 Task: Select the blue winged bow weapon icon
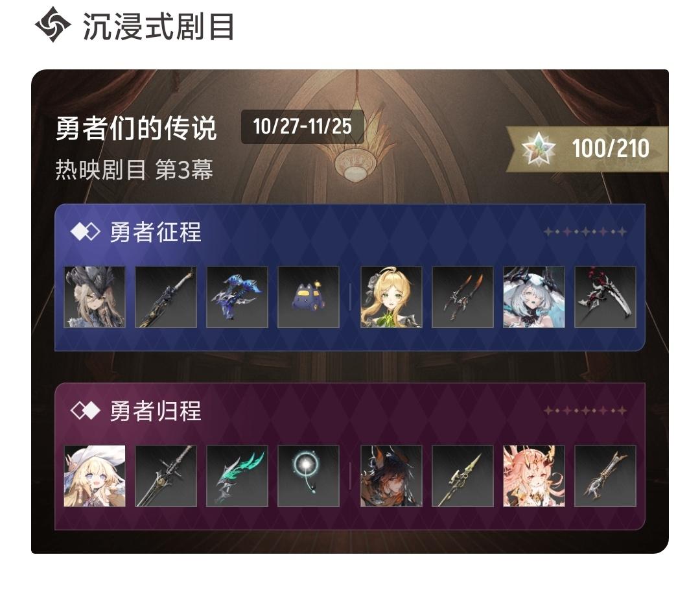tap(237, 298)
